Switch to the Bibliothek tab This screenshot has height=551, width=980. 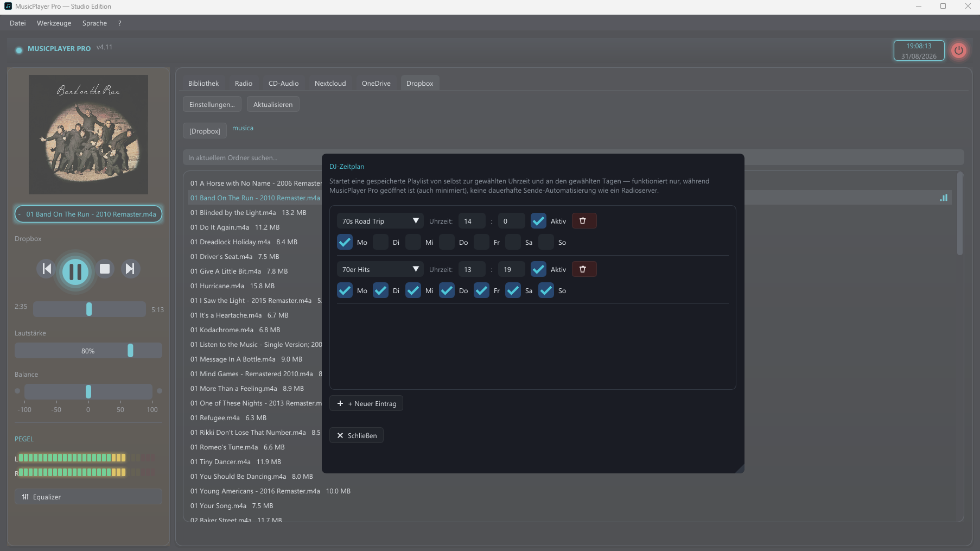(203, 83)
